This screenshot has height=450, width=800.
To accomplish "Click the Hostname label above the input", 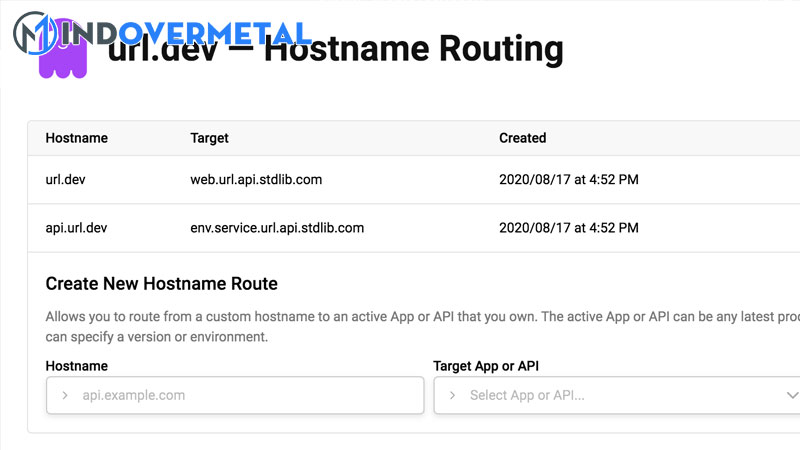I will tap(77, 366).
